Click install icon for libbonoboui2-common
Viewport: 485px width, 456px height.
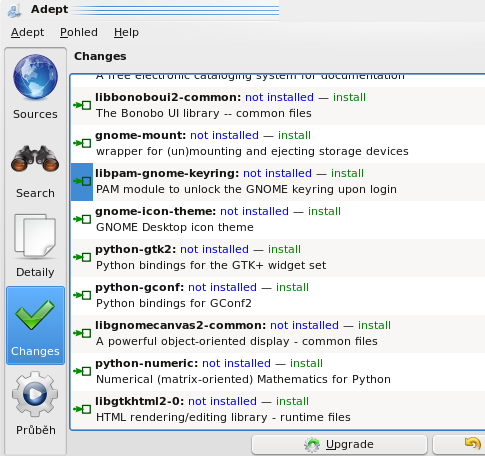click(82, 105)
